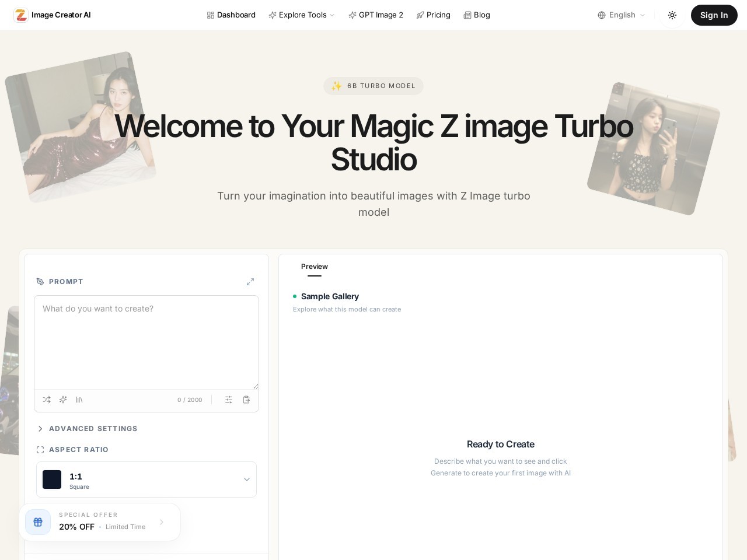Expand the Explore Tools menu
This screenshot has width=747, height=560.
tap(302, 15)
